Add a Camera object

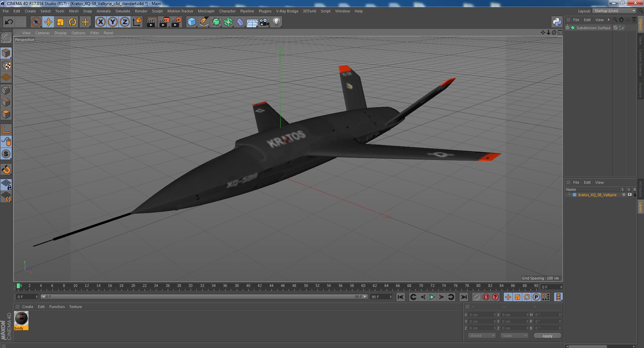(x=264, y=22)
